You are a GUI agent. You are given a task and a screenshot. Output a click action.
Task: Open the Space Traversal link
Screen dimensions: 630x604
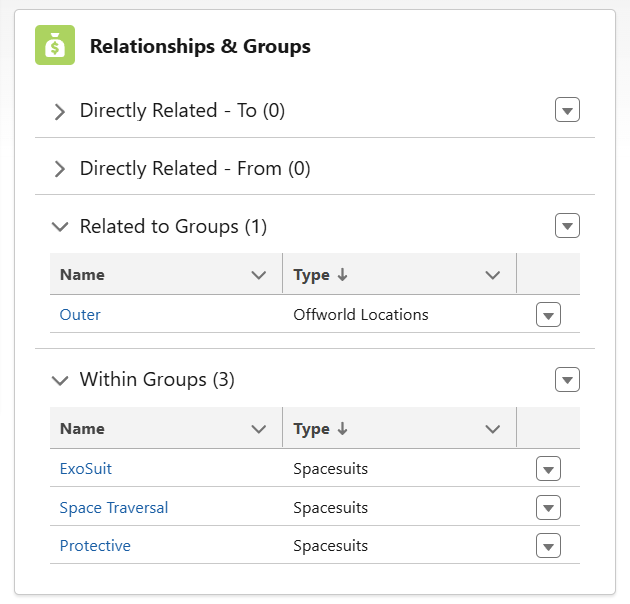(114, 508)
